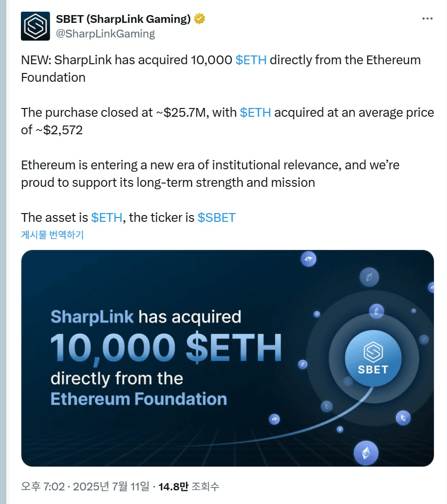Open the post timestamp 오후 7:02
Image resolution: width=447 pixels, height=504 pixels.
[43, 486]
